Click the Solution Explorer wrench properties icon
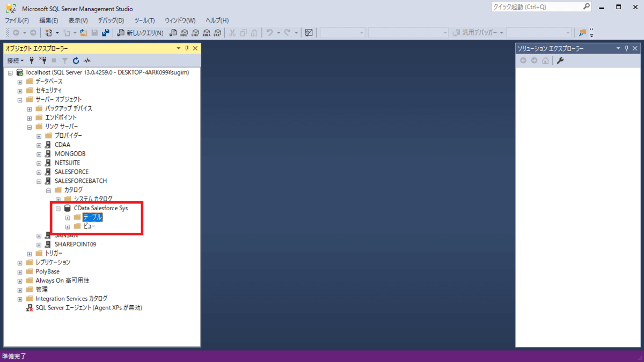Viewport: 644px width, 362px height. (x=560, y=61)
